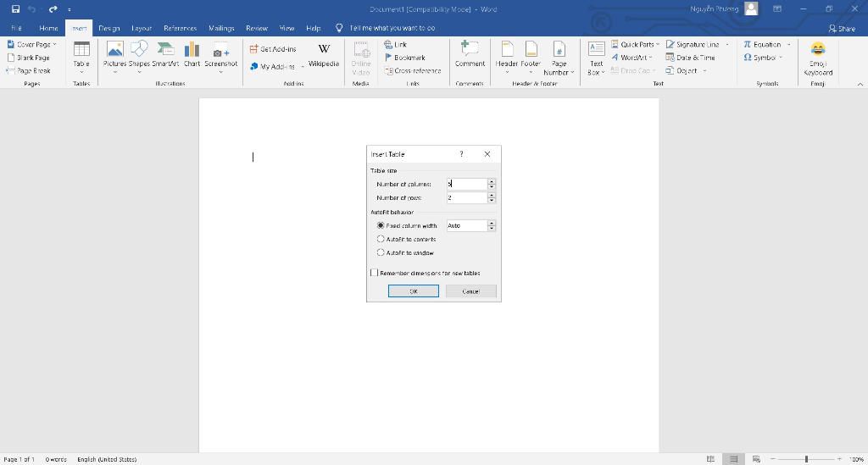
Task: Cancel the Insert Table dialog
Action: point(470,291)
